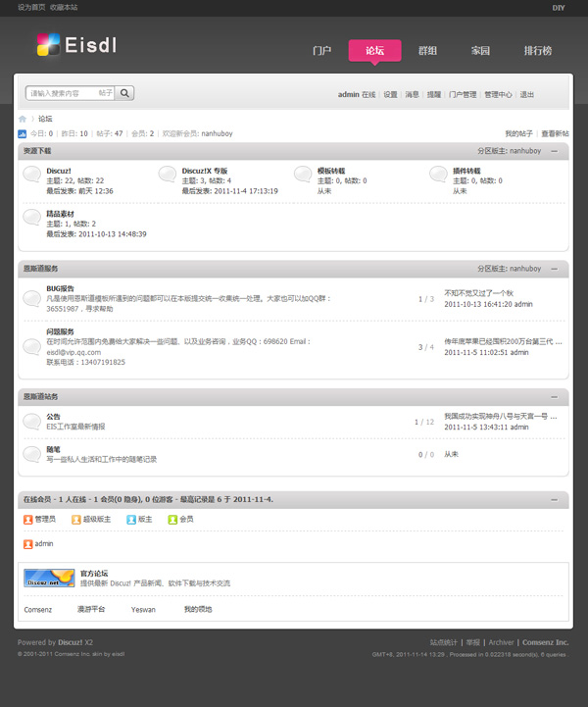
Task: Click the magnifier search button
Action: coord(124,93)
